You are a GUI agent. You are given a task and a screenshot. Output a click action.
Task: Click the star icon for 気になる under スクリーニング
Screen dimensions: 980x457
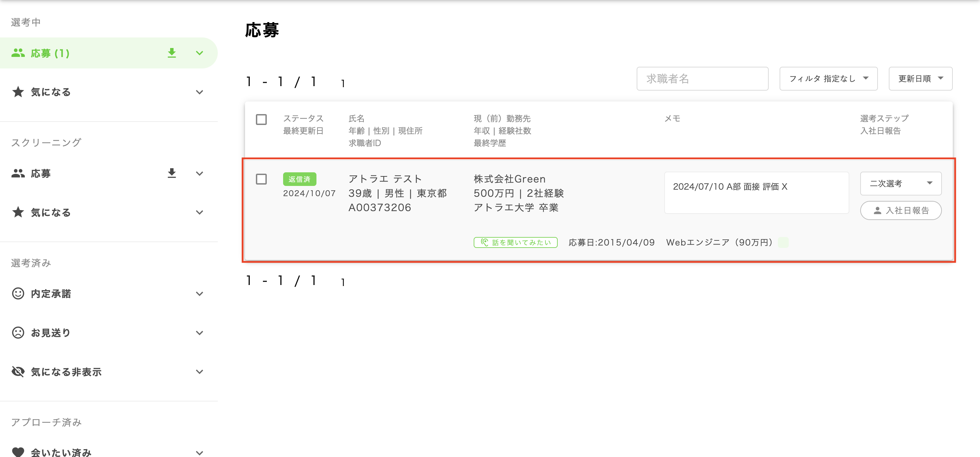pos(18,212)
